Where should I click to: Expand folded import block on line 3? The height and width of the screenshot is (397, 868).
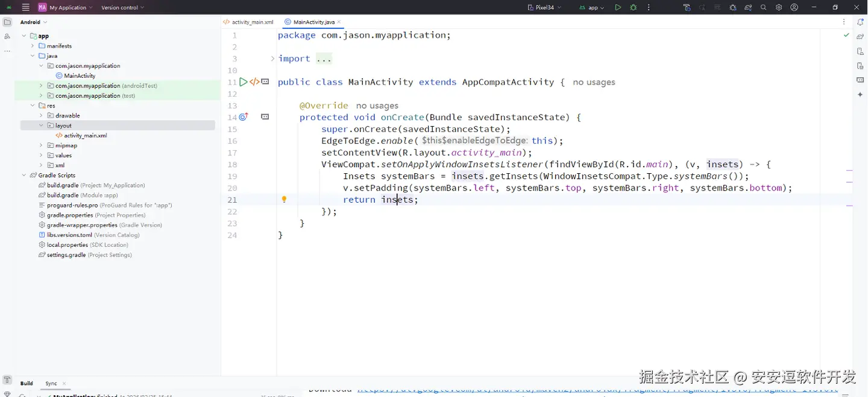click(272, 59)
